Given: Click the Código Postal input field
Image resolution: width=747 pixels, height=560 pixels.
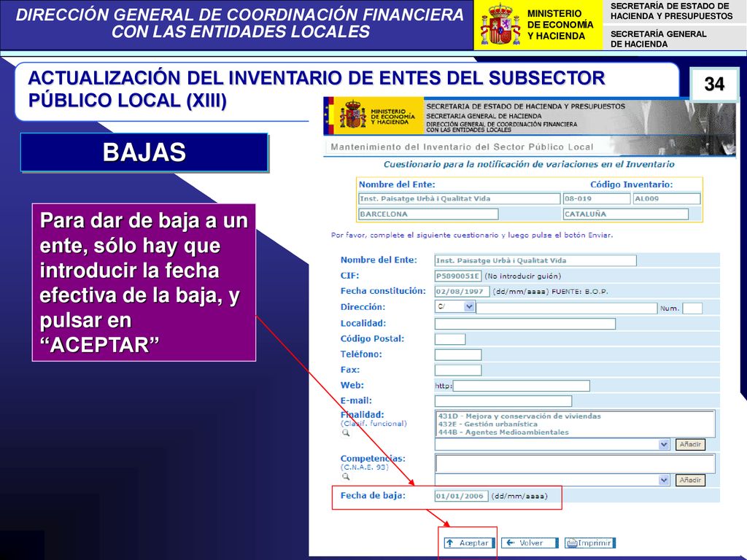Looking at the screenshot, I should (450, 339).
